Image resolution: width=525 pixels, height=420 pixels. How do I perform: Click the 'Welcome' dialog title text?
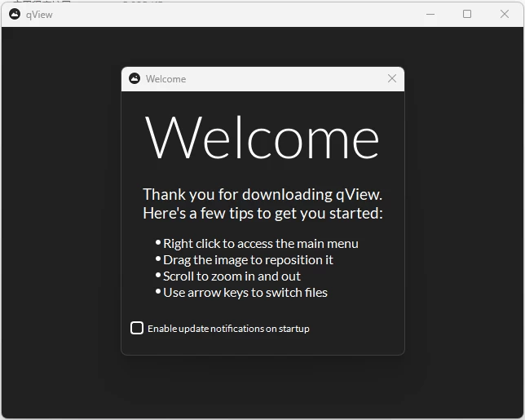tap(165, 79)
